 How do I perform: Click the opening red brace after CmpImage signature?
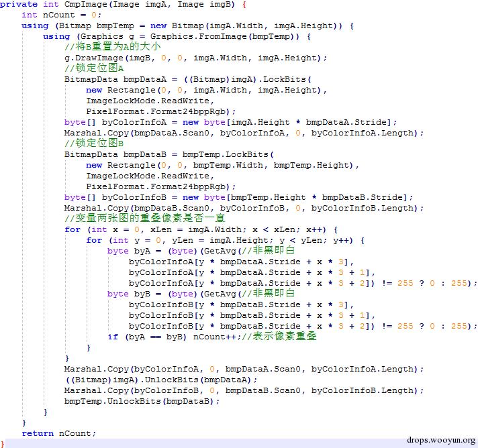coord(244,5)
